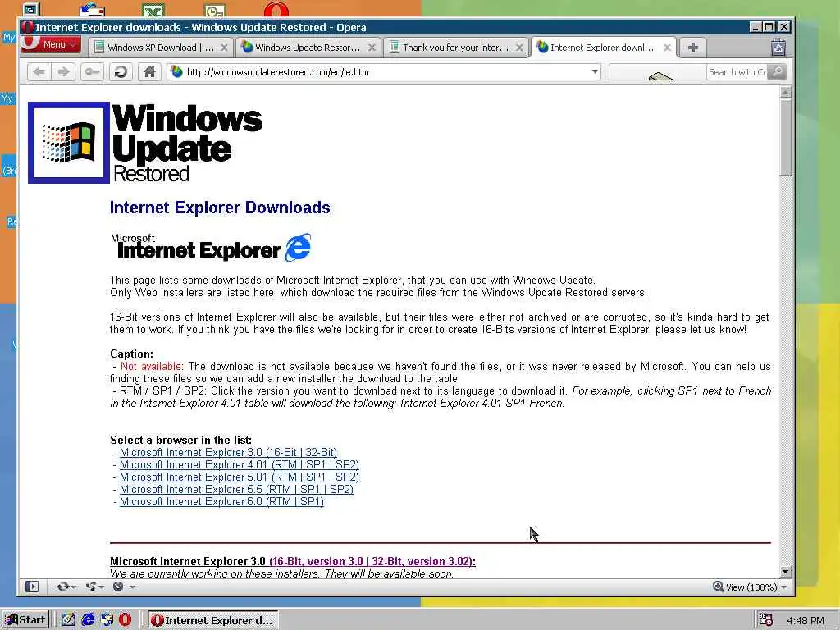This screenshot has width=840, height=630.
Task: Close the Windows XP Download tab
Action: point(225,48)
